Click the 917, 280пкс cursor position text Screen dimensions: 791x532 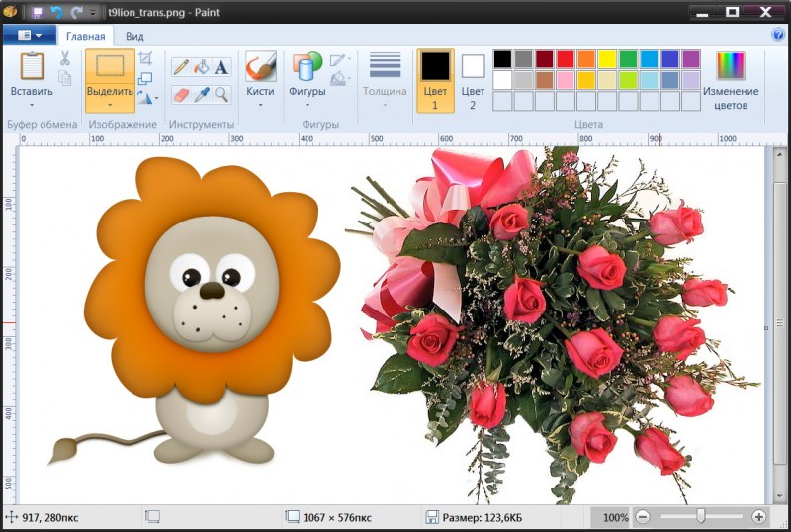[50, 517]
